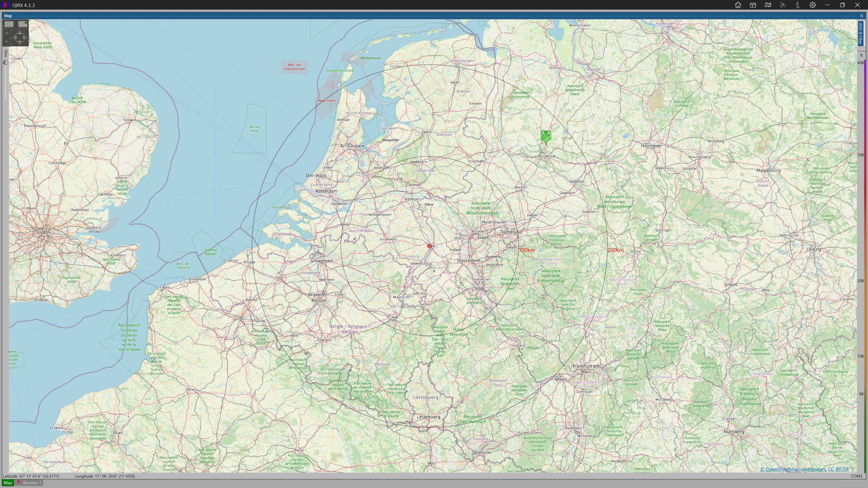This screenshot has height=488, width=868.
Task: Toggle the light-green center dot button
Action: pyautogui.click(x=9, y=24)
